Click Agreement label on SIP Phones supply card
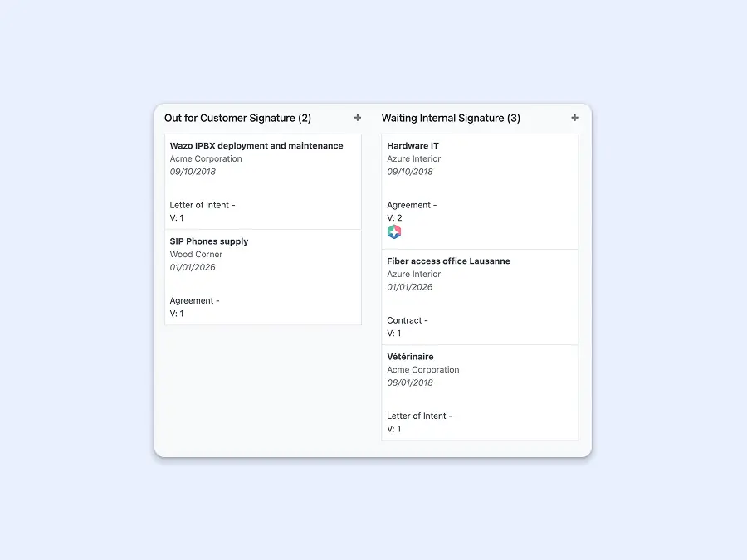 (194, 301)
